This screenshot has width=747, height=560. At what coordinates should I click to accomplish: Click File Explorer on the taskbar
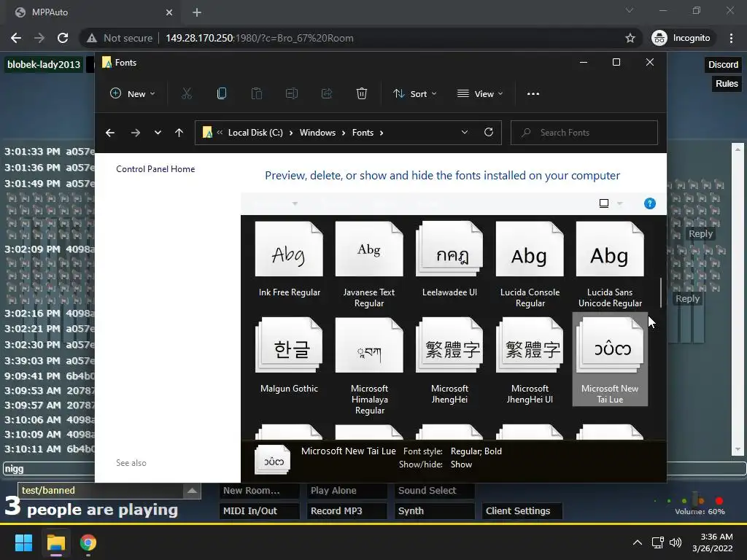click(x=55, y=542)
